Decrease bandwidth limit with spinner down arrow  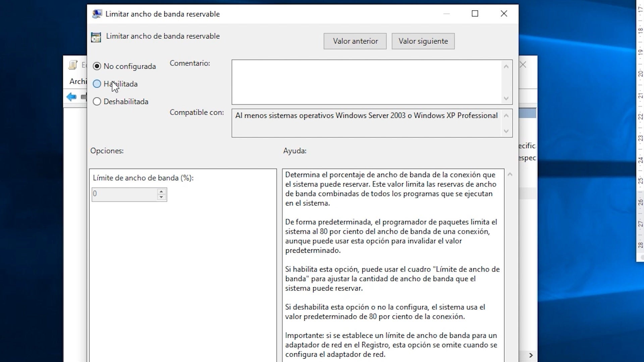pos(161,197)
